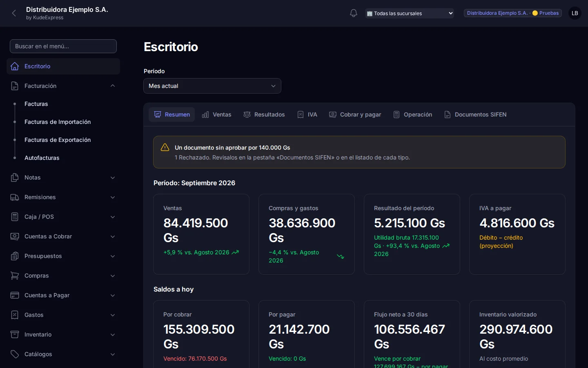588x368 pixels.
Task: Expand the Gastos chevron
Action: point(113,315)
